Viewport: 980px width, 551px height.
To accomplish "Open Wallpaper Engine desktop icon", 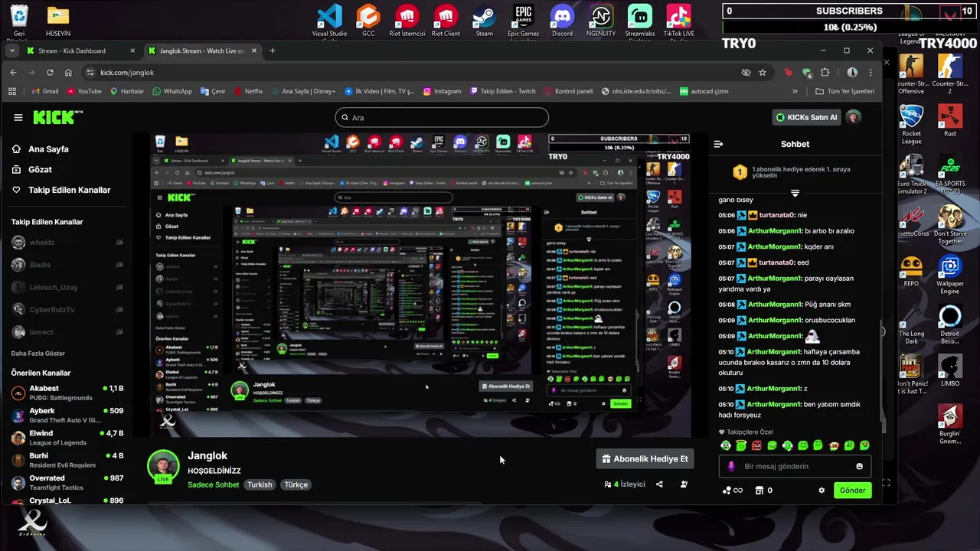I will click(x=949, y=275).
